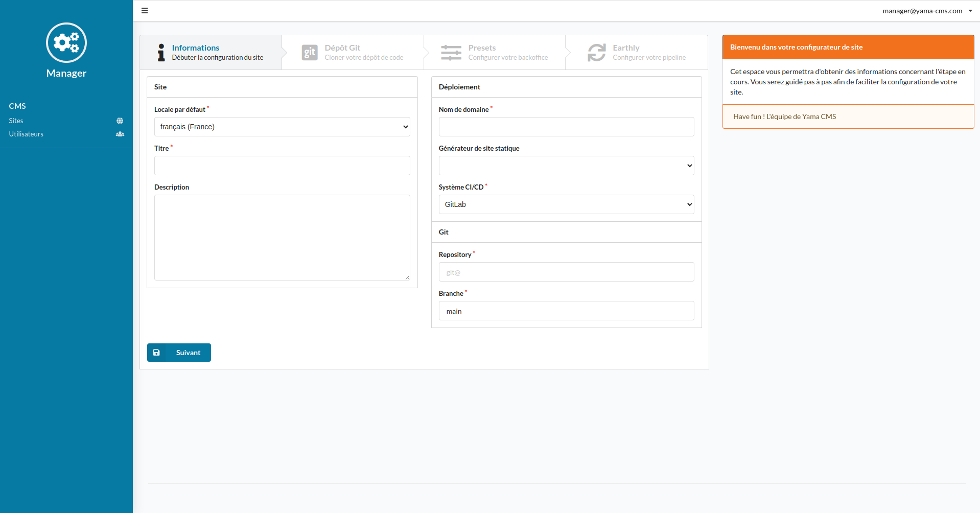Expand the Générateur de site statique dropdown

click(566, 166)
